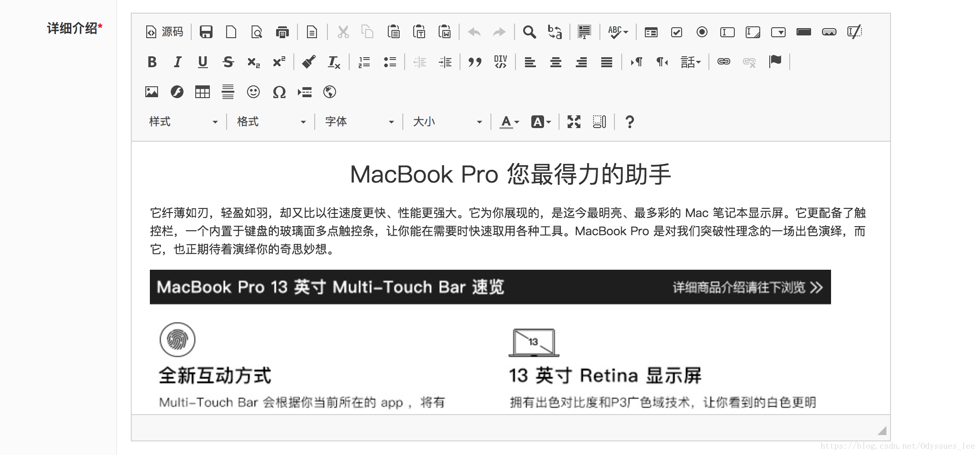The width and height of the screenshot is (980, 455).
Task: Insert an image button
Action: tap(829, 32)
